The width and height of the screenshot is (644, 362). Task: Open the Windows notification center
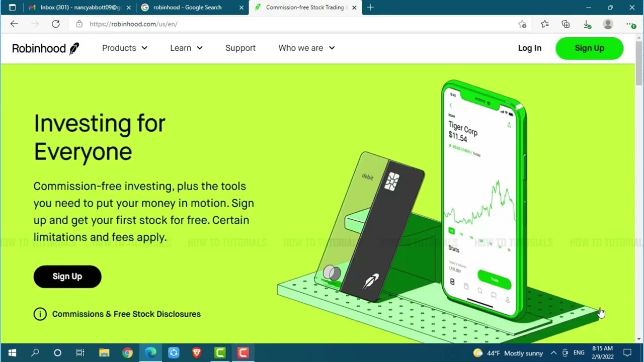pos(627,353)
